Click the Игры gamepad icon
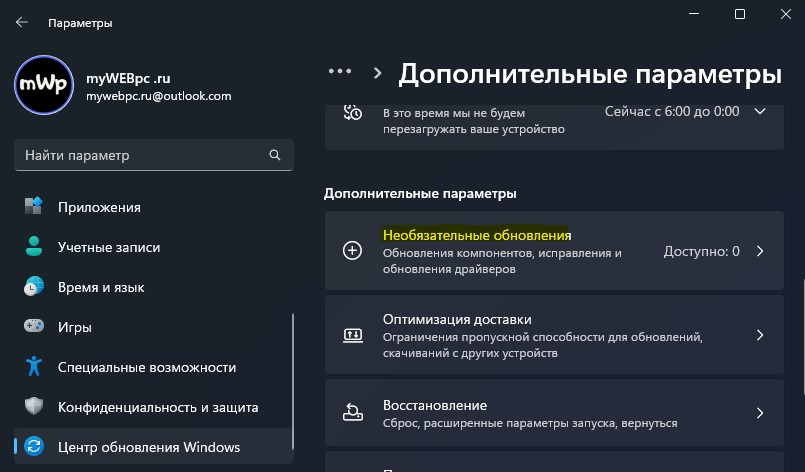This screenshot has width=805, height=472. [x=34, y=326]
